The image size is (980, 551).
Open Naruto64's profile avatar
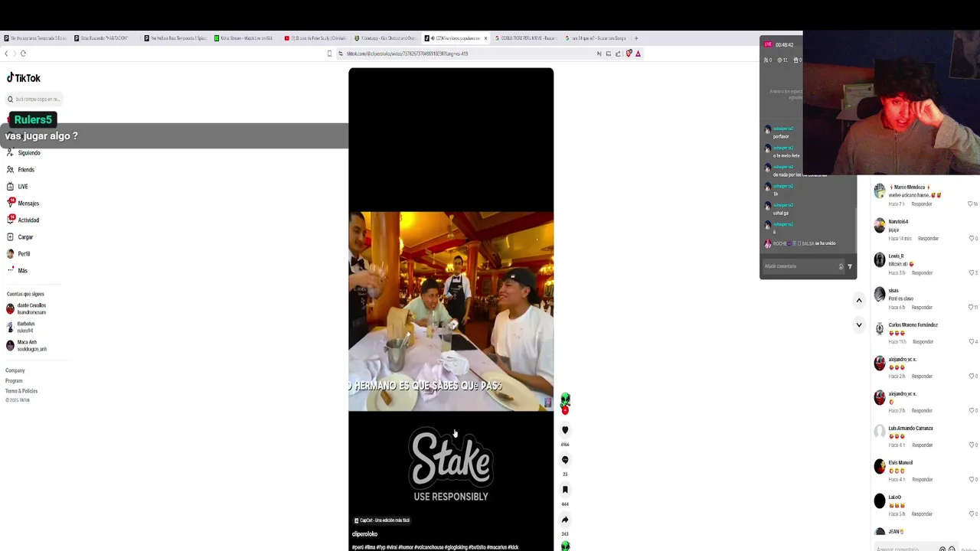[x=880, y=225]
